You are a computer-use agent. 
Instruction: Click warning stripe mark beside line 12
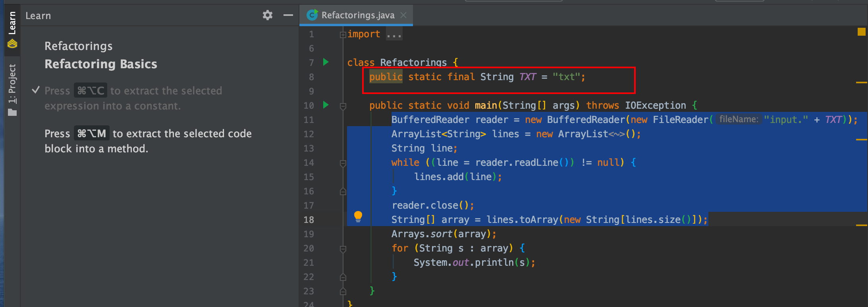(861, 139)
